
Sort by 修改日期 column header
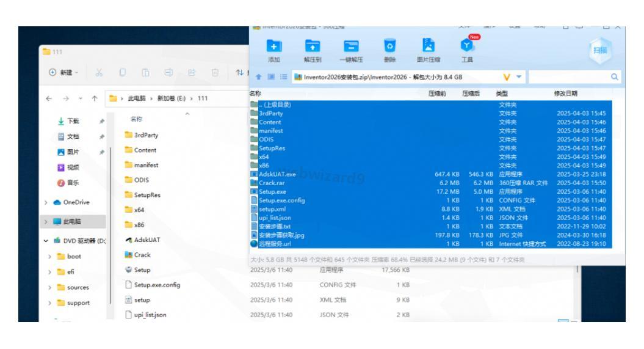click(565, 94)
